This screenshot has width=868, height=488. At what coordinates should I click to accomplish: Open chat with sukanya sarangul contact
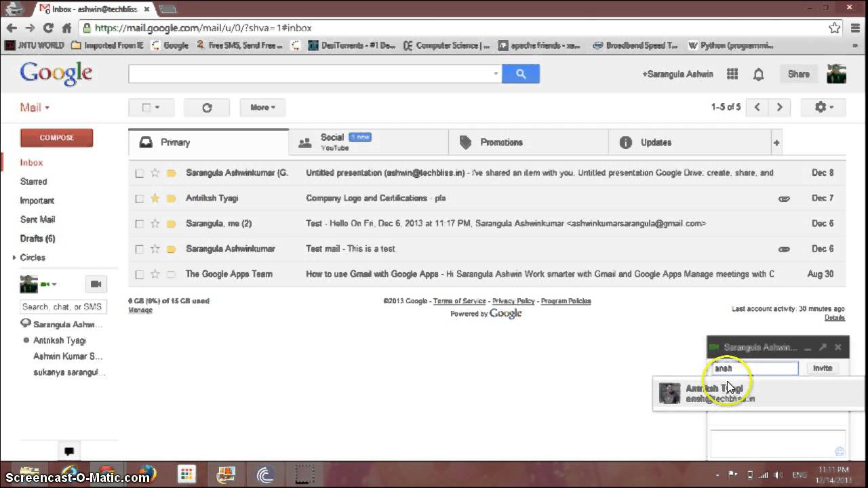(x=69, y=372)
